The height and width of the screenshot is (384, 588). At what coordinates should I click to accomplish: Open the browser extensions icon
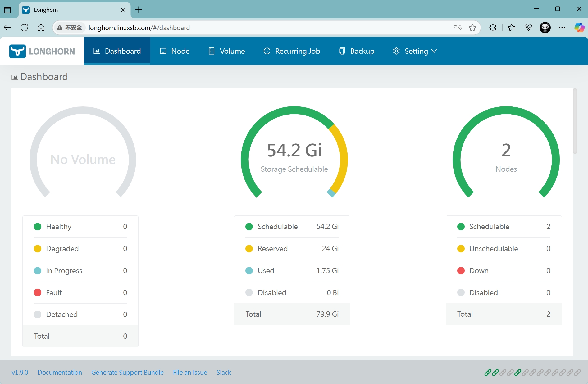[493, 28]
